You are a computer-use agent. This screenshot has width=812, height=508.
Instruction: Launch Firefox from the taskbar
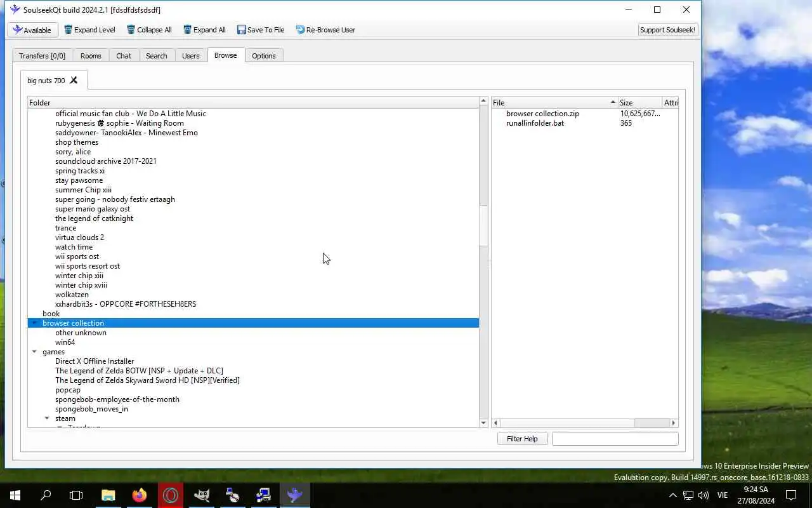[140, 495]
